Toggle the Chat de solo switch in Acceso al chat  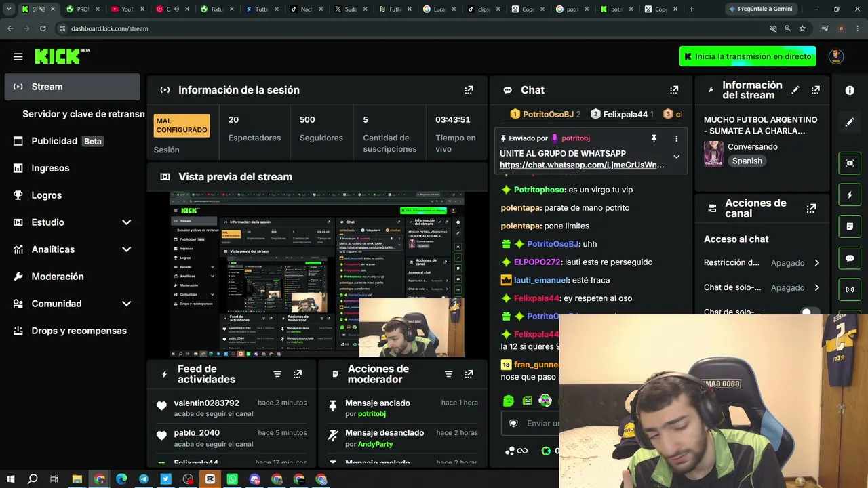810,312
